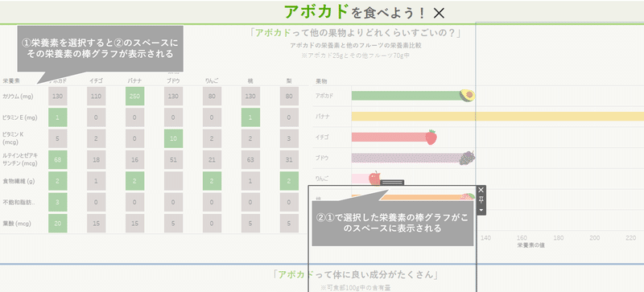
Task: Click the pin icon on the selected object
Action: tap(481, 199)
